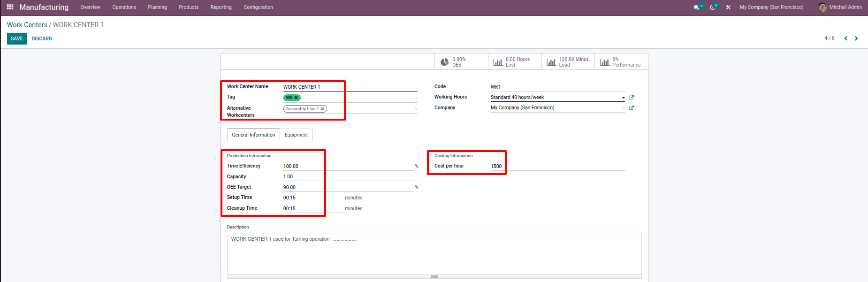Go to Work Centers breadcrumb

point(27,25)
